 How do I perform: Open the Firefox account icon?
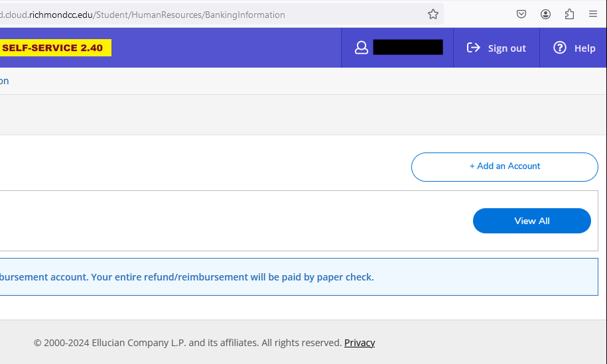pos(545,15)
